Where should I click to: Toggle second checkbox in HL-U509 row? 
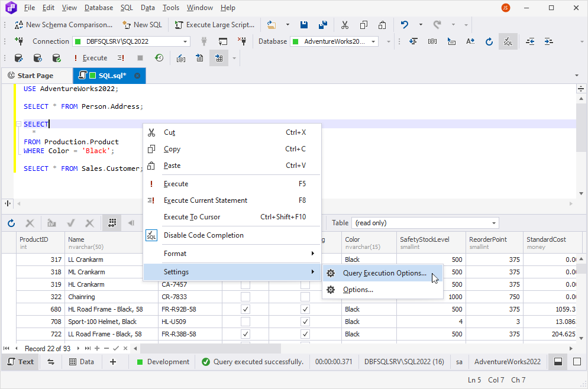coord(305,322)
